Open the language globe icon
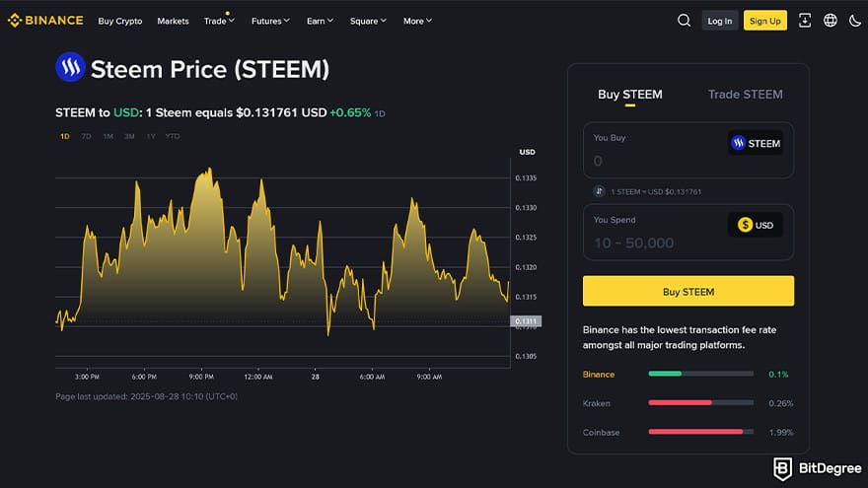Viewport: 868px width, 488px height. point(830,21)
